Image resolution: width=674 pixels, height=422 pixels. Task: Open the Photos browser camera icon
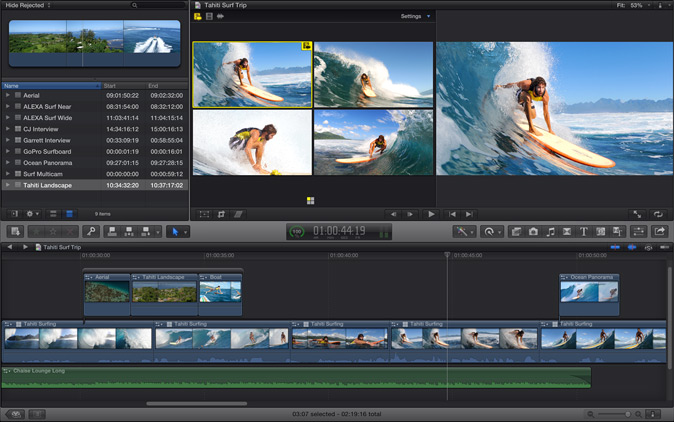tap(533, 231)
